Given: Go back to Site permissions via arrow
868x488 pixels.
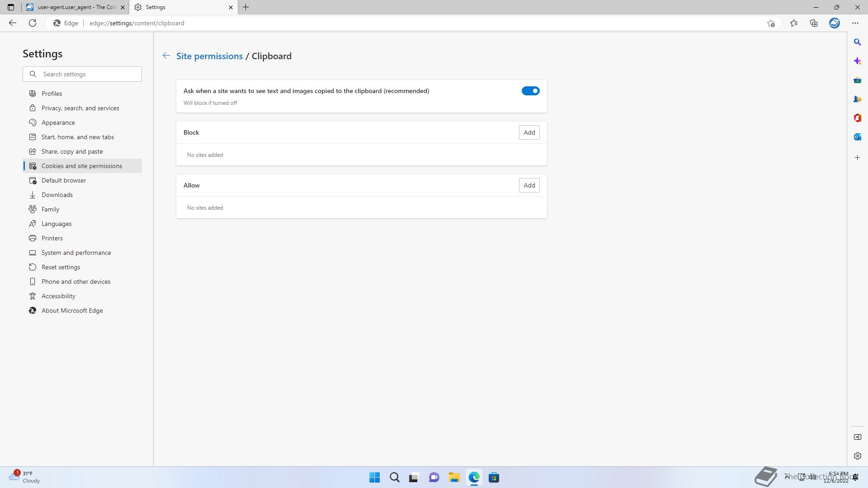Looking at the screenshot, I should tap(166, 56).
